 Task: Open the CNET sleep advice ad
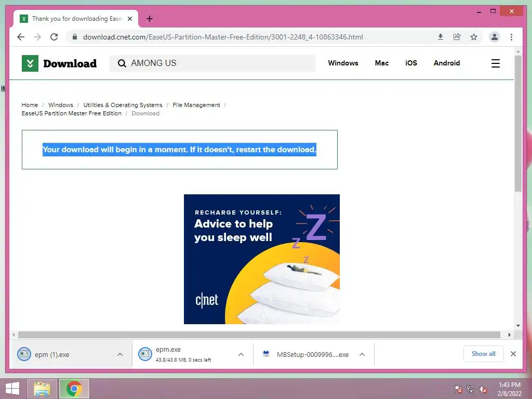[262, 259]
